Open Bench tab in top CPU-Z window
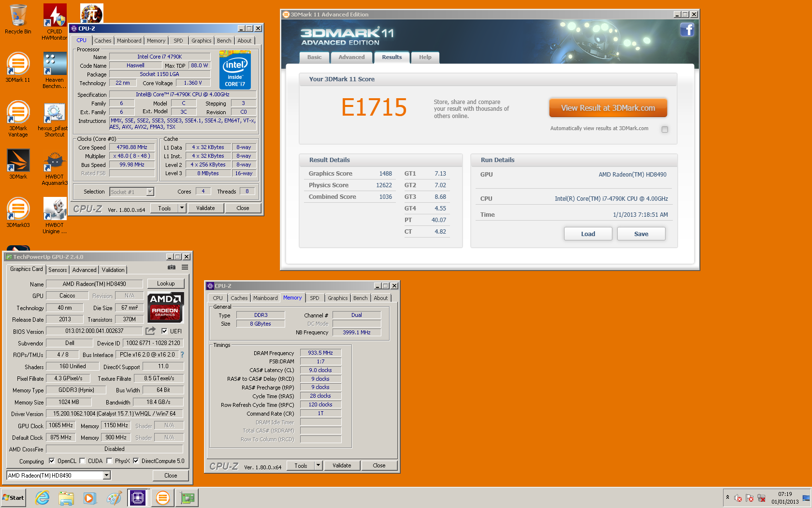The image size is (812, 508). [224, 41]
